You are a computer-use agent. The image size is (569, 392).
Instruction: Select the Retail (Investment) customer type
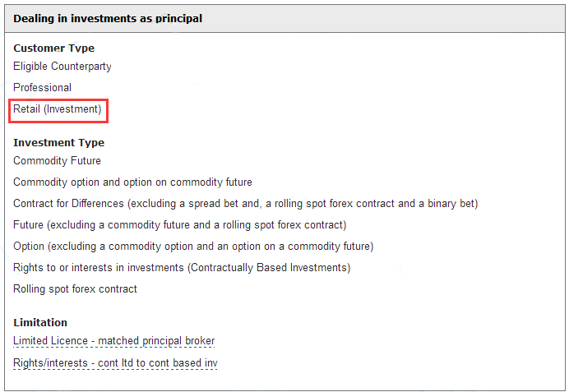click(x=58, y=109)
